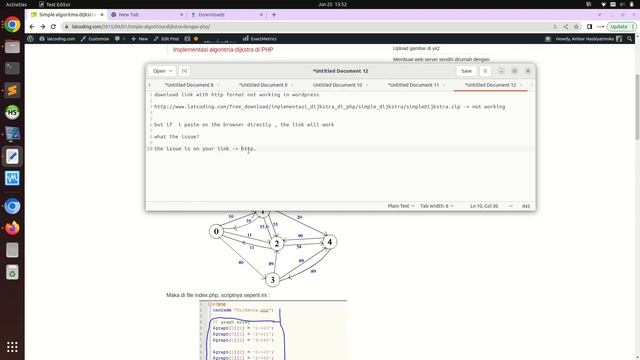Open the Plain Text language dropdown
The height and width of the screenshot is (360, 640).
pos(401,206)
